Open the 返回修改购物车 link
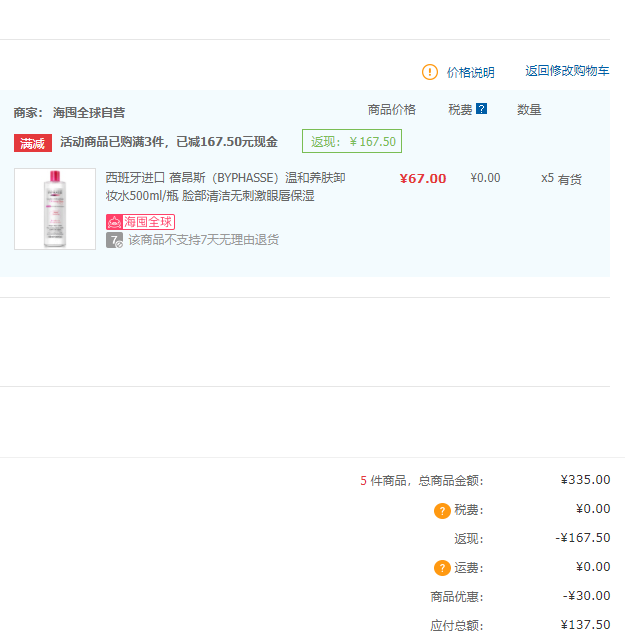The image size is (625, 638). click(x=567, y=71)
